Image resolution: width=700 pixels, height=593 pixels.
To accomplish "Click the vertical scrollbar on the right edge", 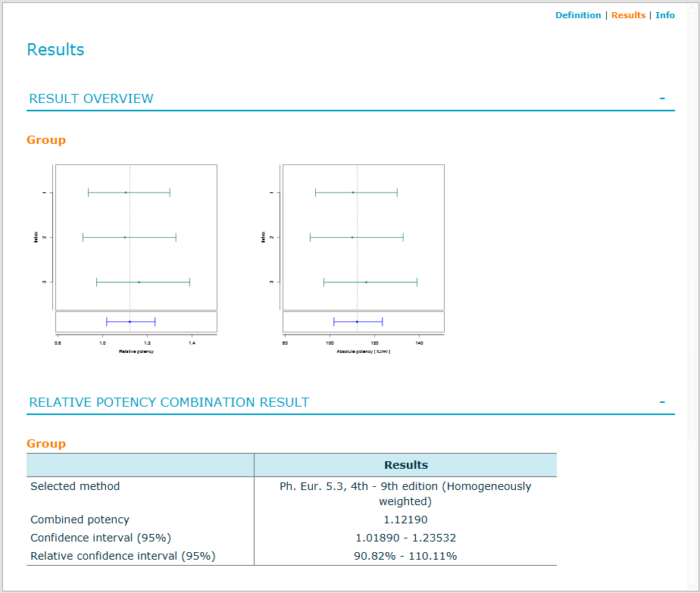I will pyautogui.click(x=692, y=227).
